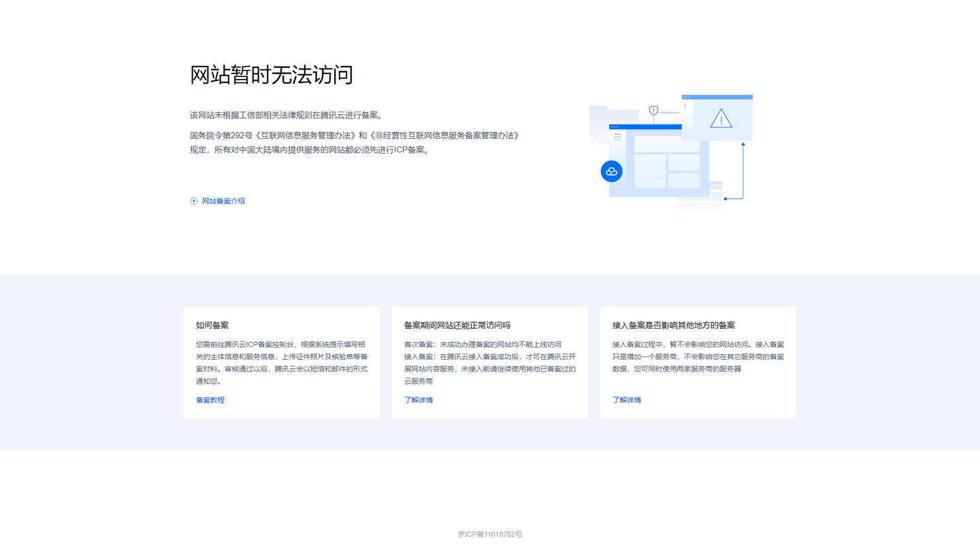Click the 备案期间网站还能正常访问吗 card title
The width and height of the screenshot is (980, 551).
click(457, 325)
